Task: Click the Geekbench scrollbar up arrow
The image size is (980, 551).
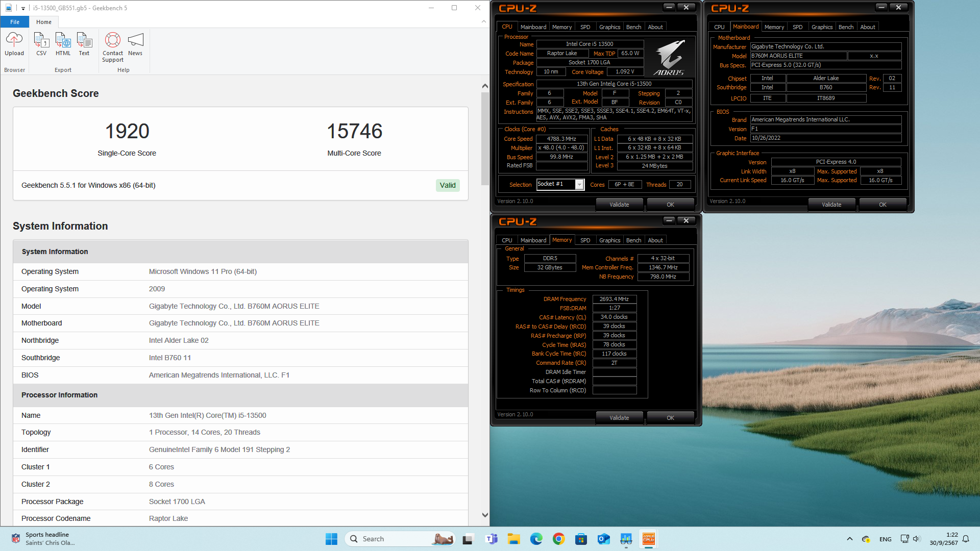Action: (485, 86)
